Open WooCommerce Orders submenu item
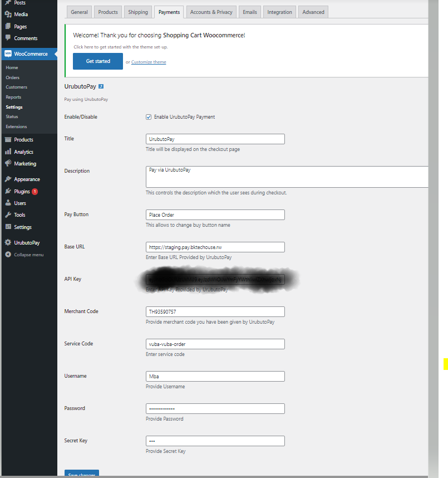Image resolution: width=448 pixels, height=478 pixels. pos(12,77)
